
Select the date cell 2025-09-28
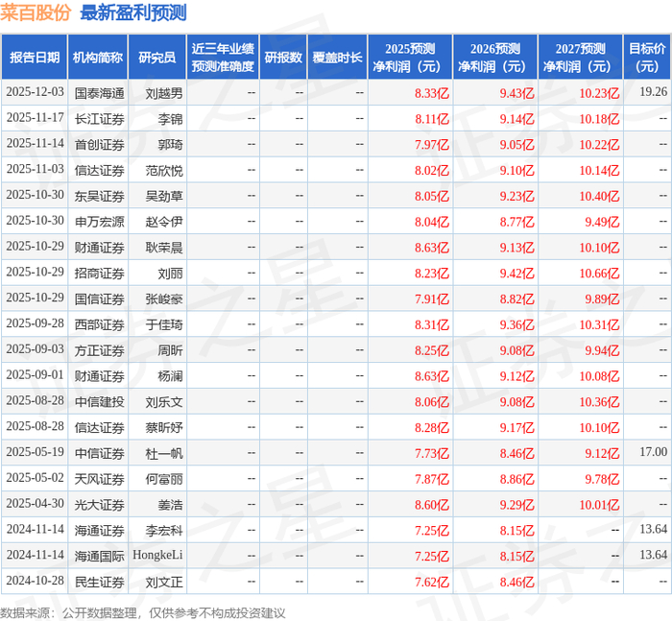[x=35, y=323]
